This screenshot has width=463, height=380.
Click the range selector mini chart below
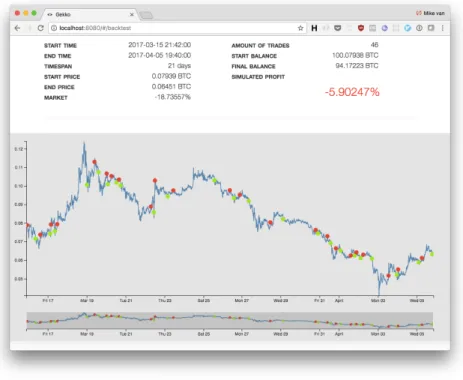click(x=230, y=320)
